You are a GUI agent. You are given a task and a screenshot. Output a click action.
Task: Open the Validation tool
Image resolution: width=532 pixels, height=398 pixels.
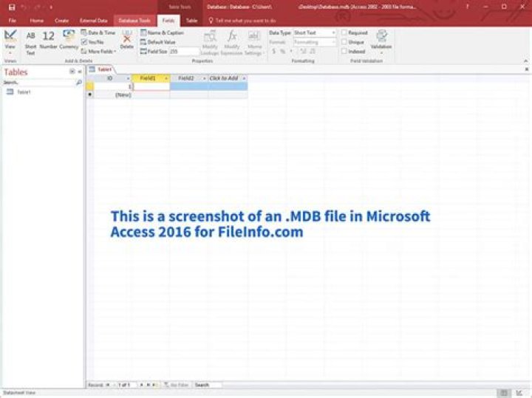(381, 39)
